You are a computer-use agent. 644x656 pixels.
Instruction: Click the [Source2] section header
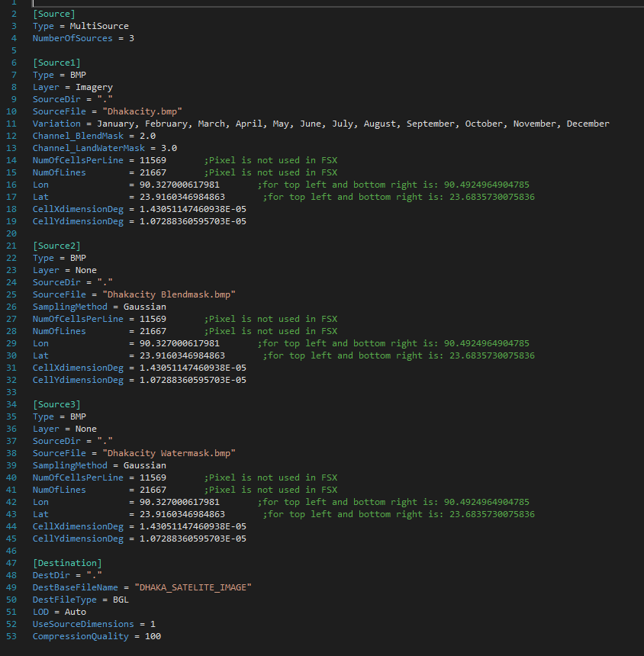coord(56,246)
